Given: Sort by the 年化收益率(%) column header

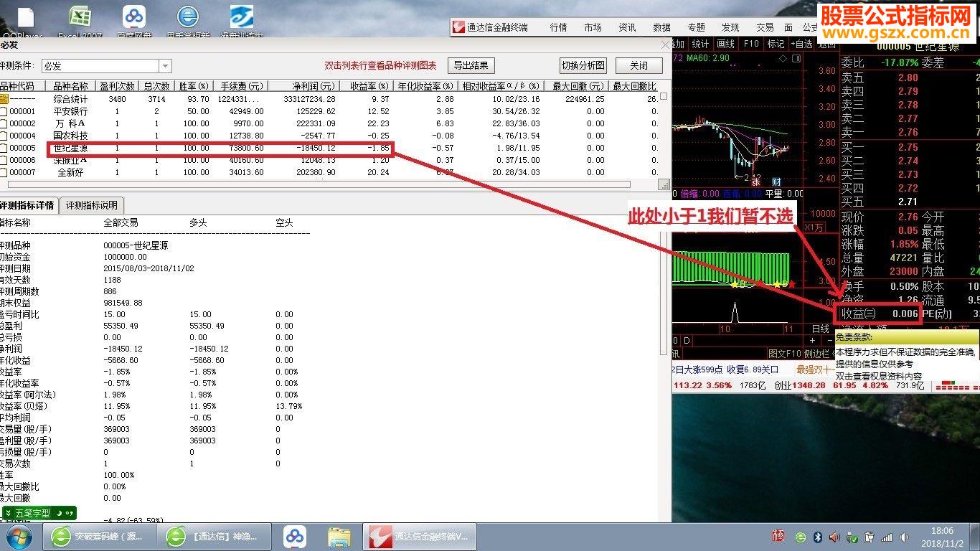Looking at the screenshot, I should coord(427,86).
